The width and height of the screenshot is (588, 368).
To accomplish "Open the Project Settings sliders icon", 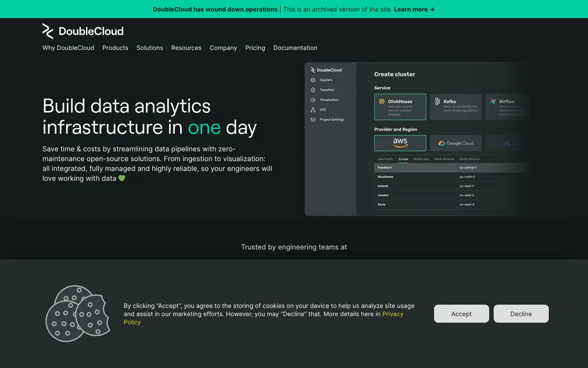I will click(x=313, y=120).
